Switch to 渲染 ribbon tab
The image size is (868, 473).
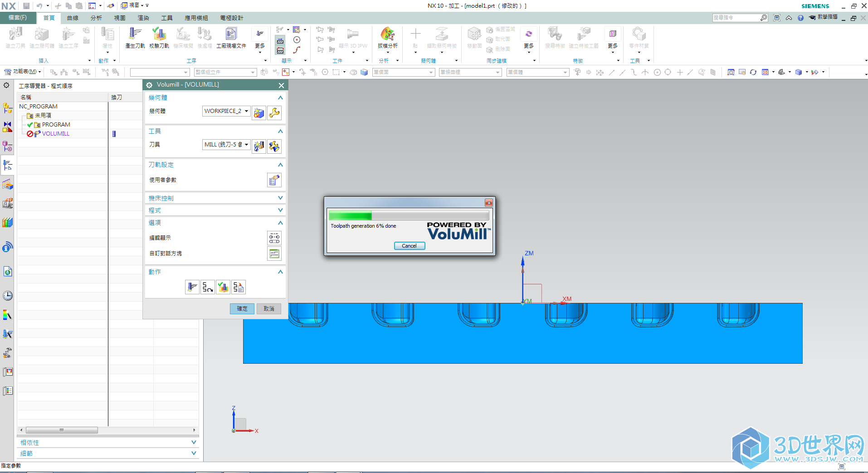(143, 18)
